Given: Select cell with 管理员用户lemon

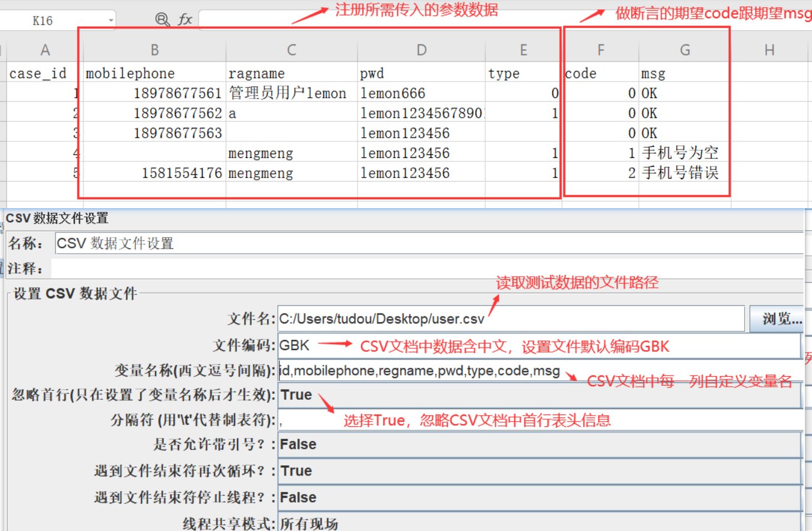Looking at the screenshot, I should [291, 93].
